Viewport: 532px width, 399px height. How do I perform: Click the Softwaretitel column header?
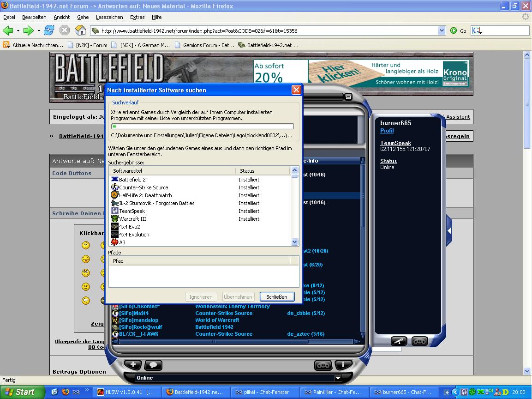(173, 171)
